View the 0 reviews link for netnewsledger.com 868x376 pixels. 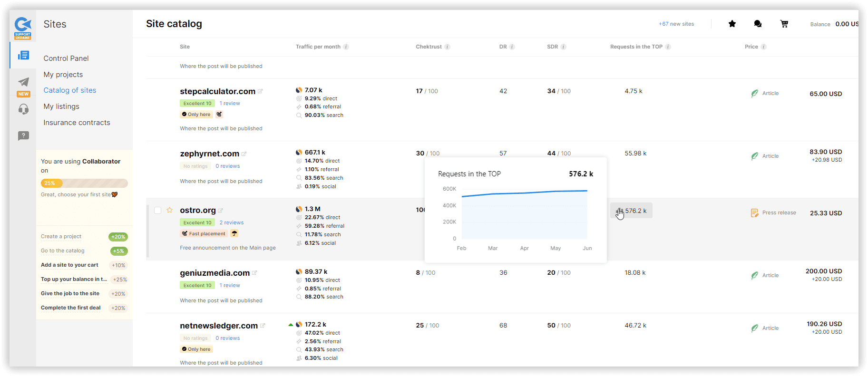228,338
